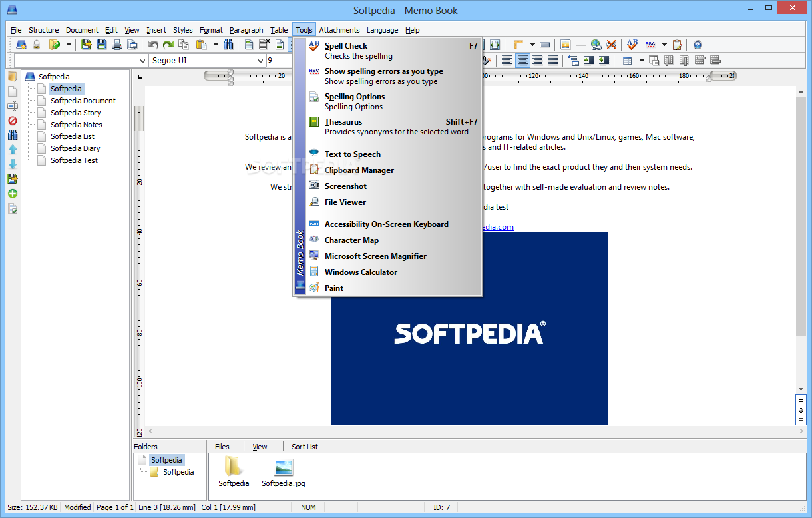This screenshot has height=518, width=812.
Task: Click the Insert Picture icon
Action: (x=565, y=45)
